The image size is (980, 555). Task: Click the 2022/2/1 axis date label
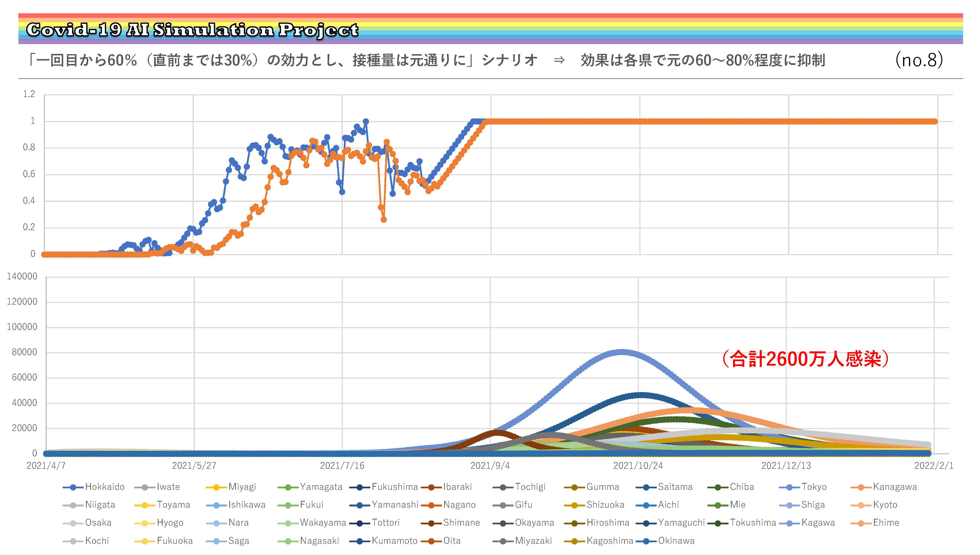tap(933, 466)
